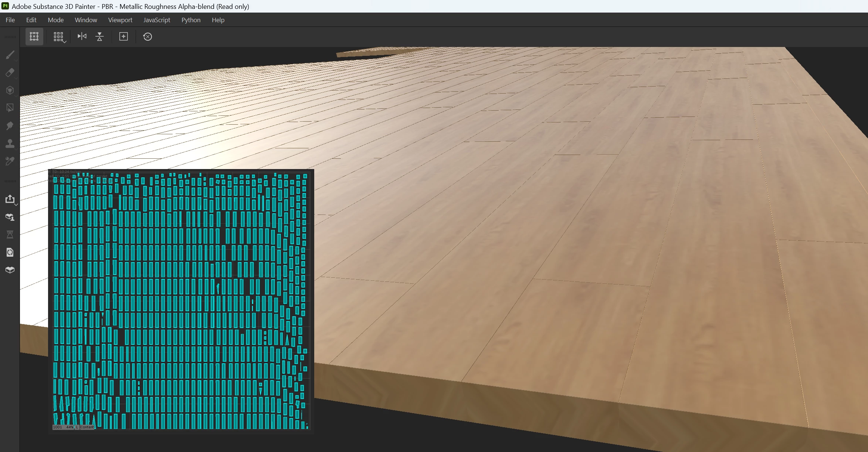Select the Projection cube tool

coord(10,90)
